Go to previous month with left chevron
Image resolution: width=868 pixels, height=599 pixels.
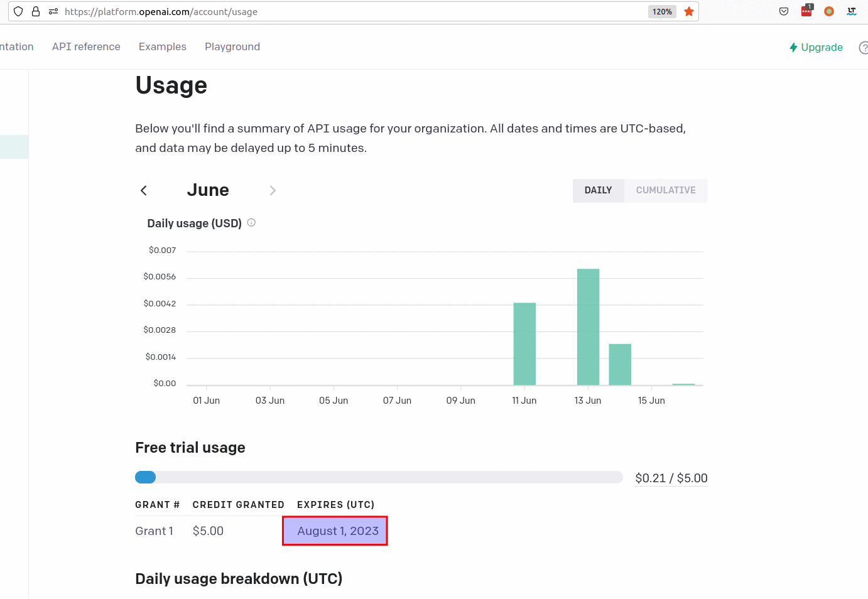[x=144, y=190]
